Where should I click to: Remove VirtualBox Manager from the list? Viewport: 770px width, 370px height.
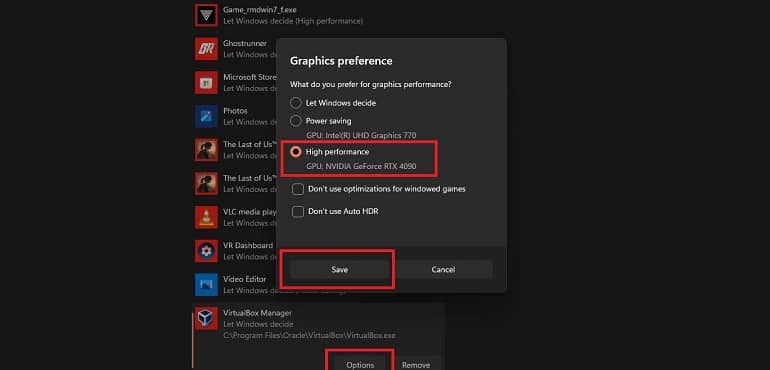coord(416,365)
